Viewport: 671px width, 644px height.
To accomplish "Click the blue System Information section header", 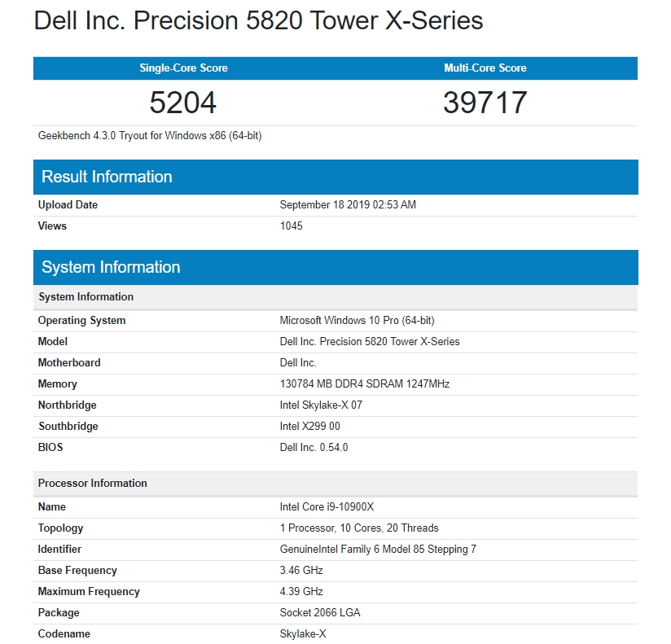I will [111, 267].
